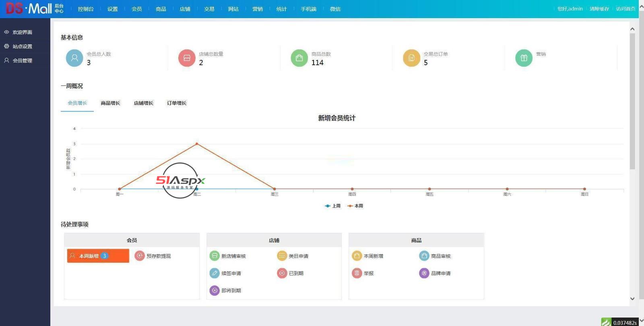This screenshot has width=644, height=326.
Task: Click the 清除缓存 link
Action: pos(599,9)
